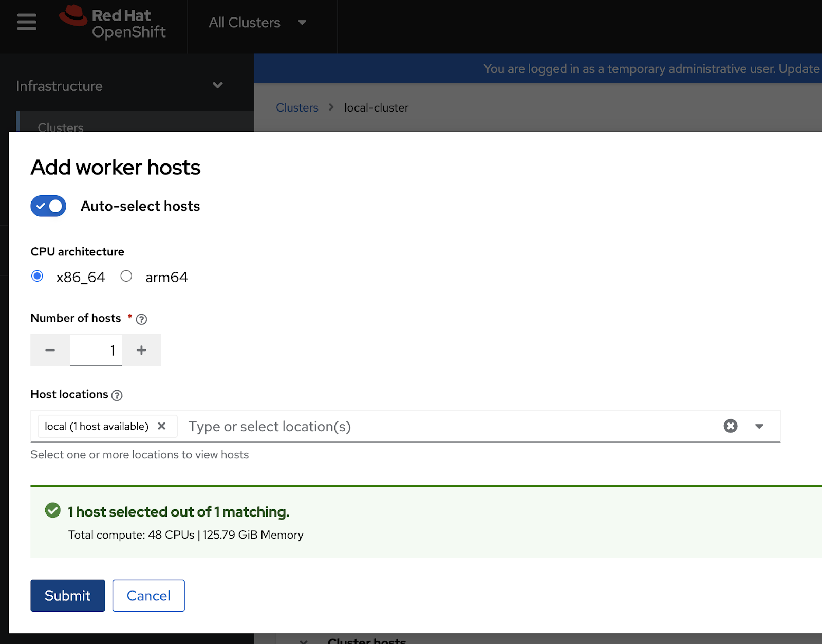Image resolution: width=822 pixels, height=644 pixels.
Task: Select the x86_64 CPU architecture
Action: 37,276
